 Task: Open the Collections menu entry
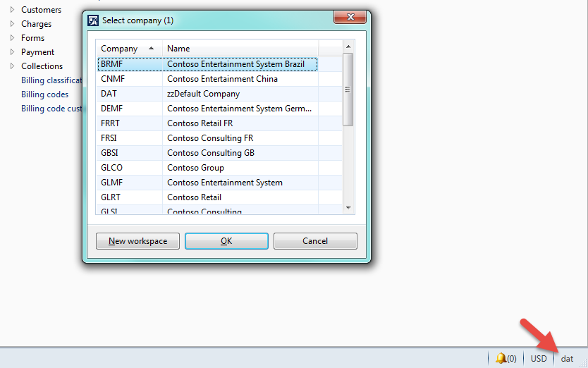[42, 66]
